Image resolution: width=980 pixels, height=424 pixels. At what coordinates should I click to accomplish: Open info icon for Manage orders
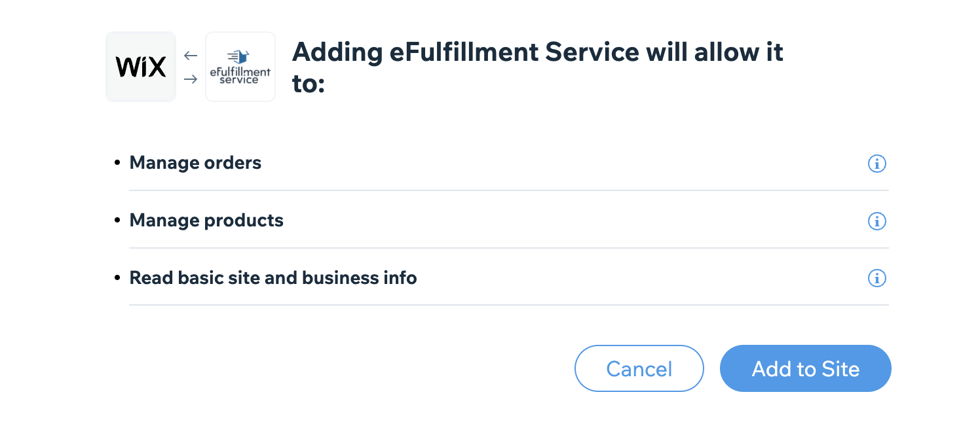[876, 164]
